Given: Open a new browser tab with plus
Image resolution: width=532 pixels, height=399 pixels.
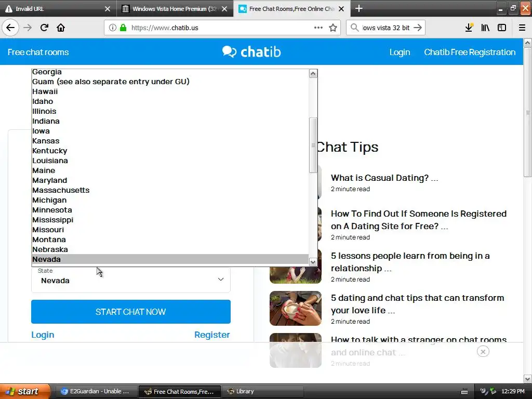Looking at the screenshot, I should [x=358, y=8].
